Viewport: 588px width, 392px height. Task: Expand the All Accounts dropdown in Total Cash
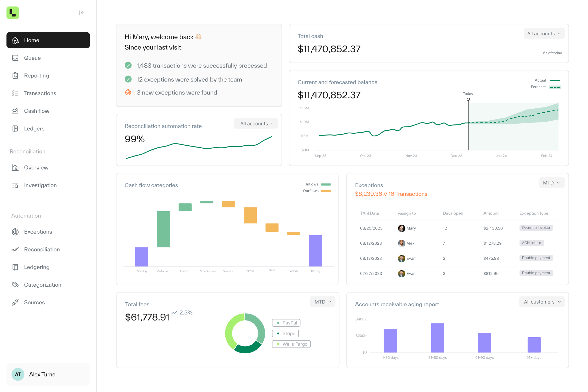click(544, 34)
